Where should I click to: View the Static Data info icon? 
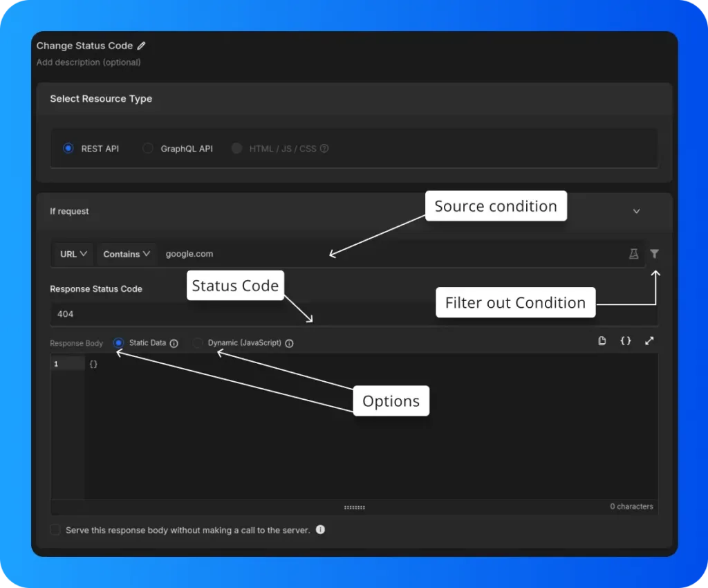[x=174, y=343]
